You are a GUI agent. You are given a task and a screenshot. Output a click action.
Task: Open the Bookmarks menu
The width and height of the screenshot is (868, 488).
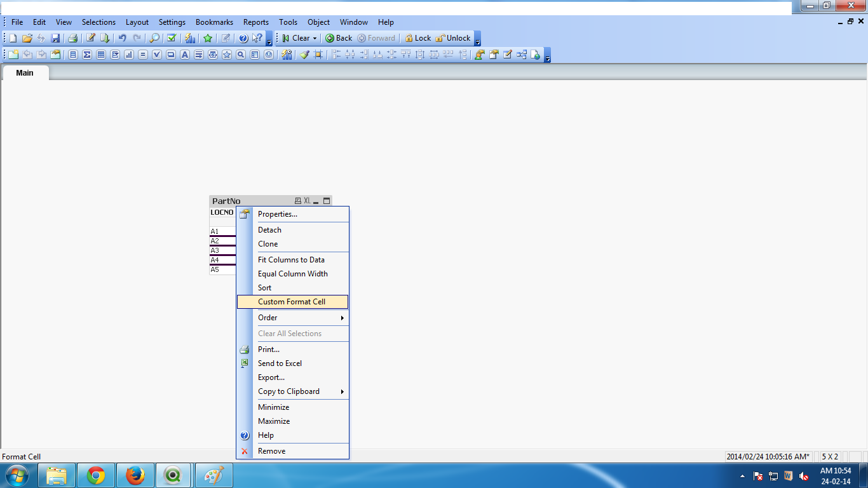tap(214, 22)
